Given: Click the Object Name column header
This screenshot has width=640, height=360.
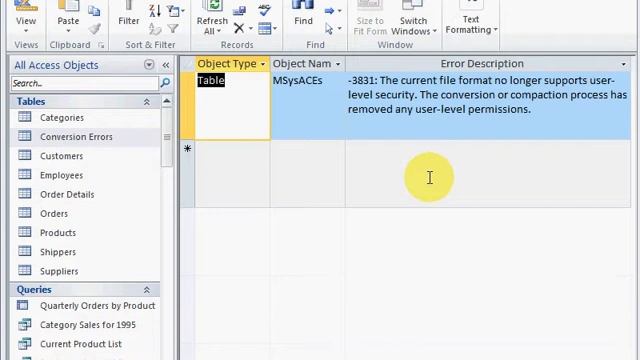Looking at the screenshot, I should pos(302,64).
